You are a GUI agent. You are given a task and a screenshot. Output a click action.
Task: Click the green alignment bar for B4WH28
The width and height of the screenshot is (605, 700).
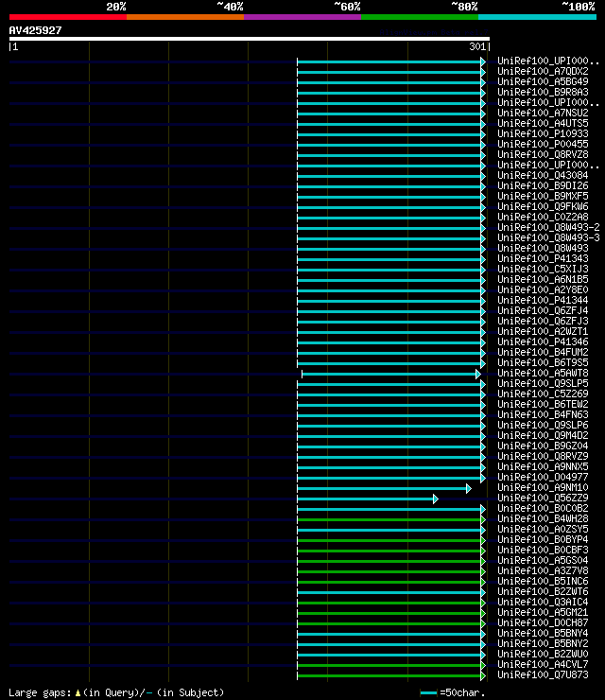(391, 519)
